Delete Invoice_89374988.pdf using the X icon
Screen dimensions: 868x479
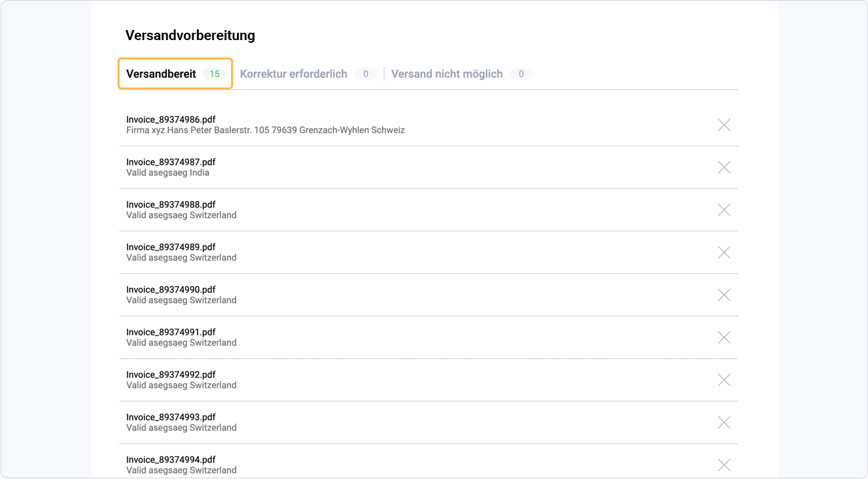(x=724, y=210)
